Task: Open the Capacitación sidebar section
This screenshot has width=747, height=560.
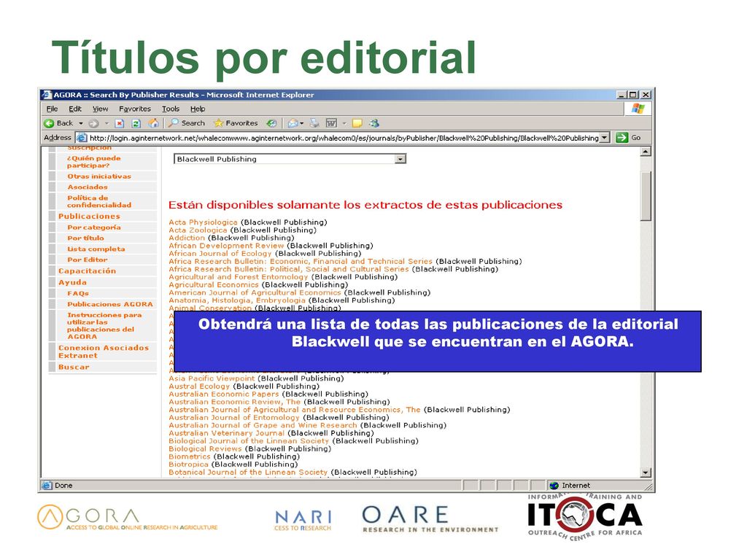Action: point(88,271)
